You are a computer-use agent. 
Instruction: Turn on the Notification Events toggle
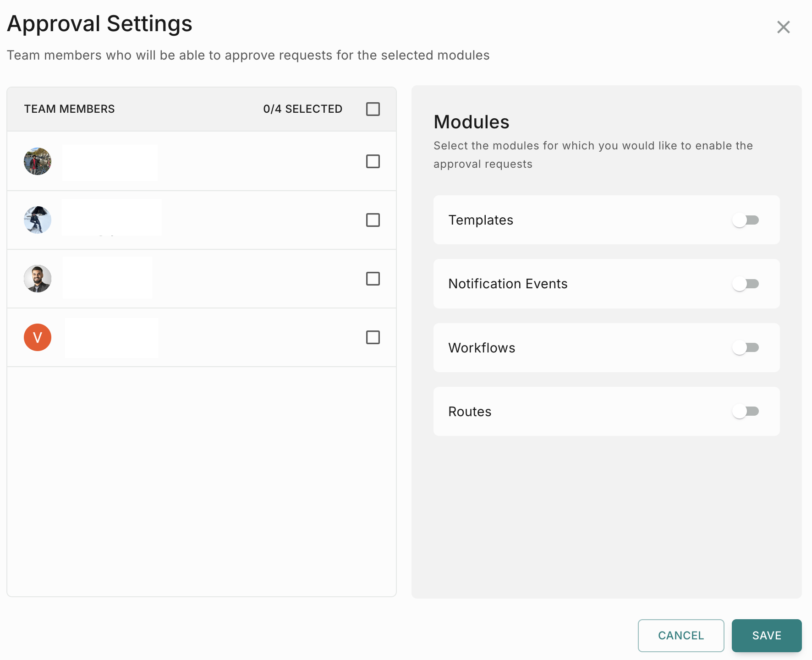pyautogui.click(x=746, y=284)
